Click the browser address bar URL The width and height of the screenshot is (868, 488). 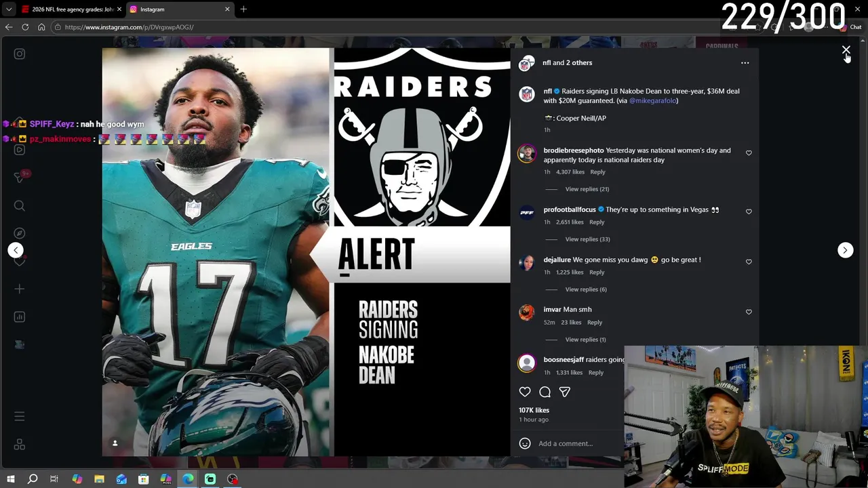coord(129,27)
